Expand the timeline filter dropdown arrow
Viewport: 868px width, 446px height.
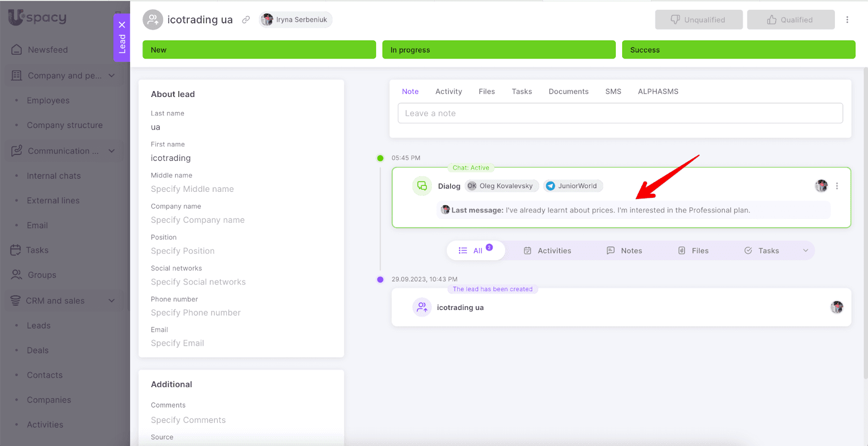tap(806, 250)
